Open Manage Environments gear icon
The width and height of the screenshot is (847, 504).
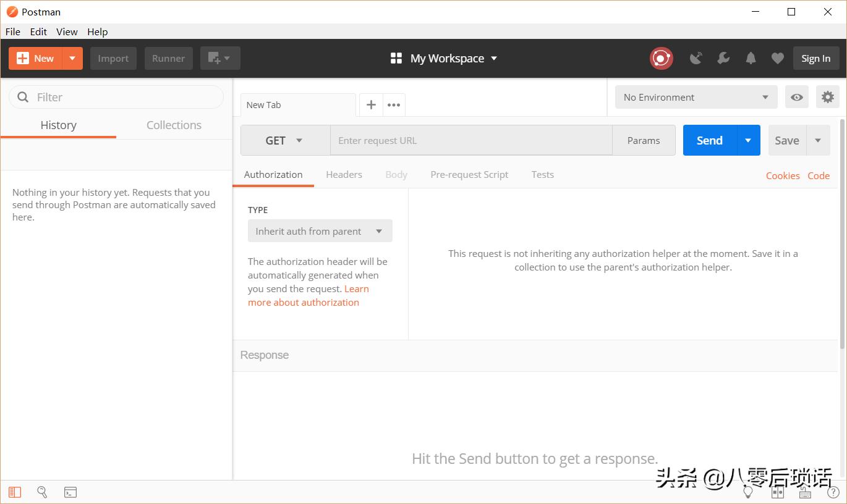[x=828, y=97]
